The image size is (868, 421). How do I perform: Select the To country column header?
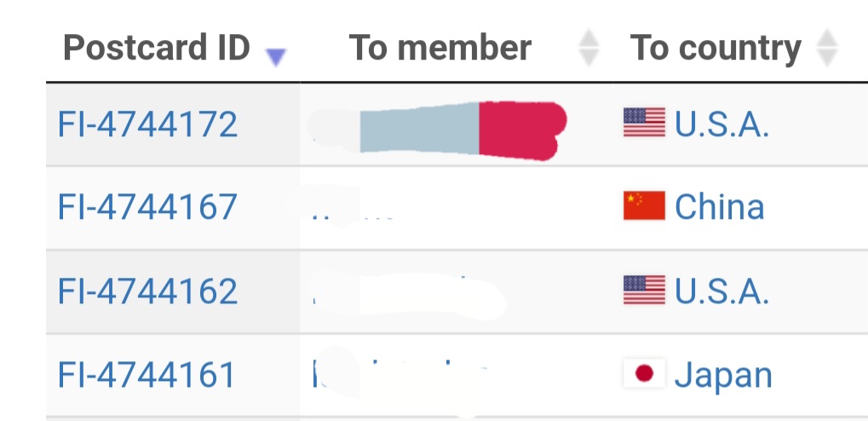pos(716,49)
